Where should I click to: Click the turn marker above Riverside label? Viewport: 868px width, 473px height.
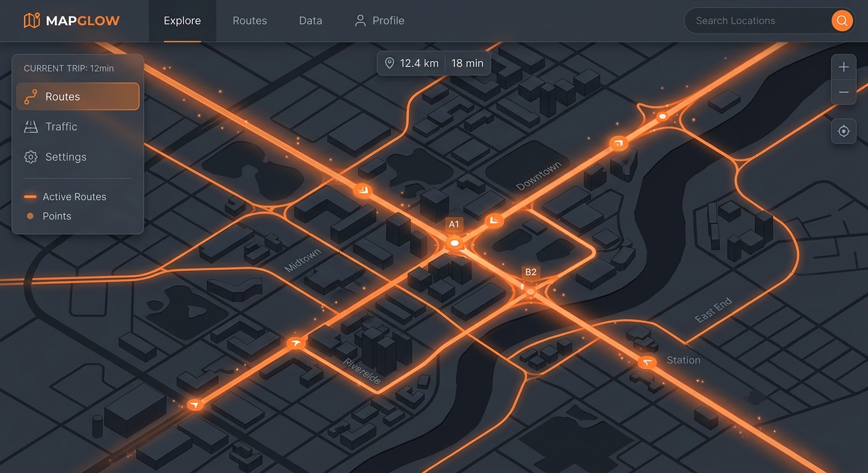(x=296, y=343)
